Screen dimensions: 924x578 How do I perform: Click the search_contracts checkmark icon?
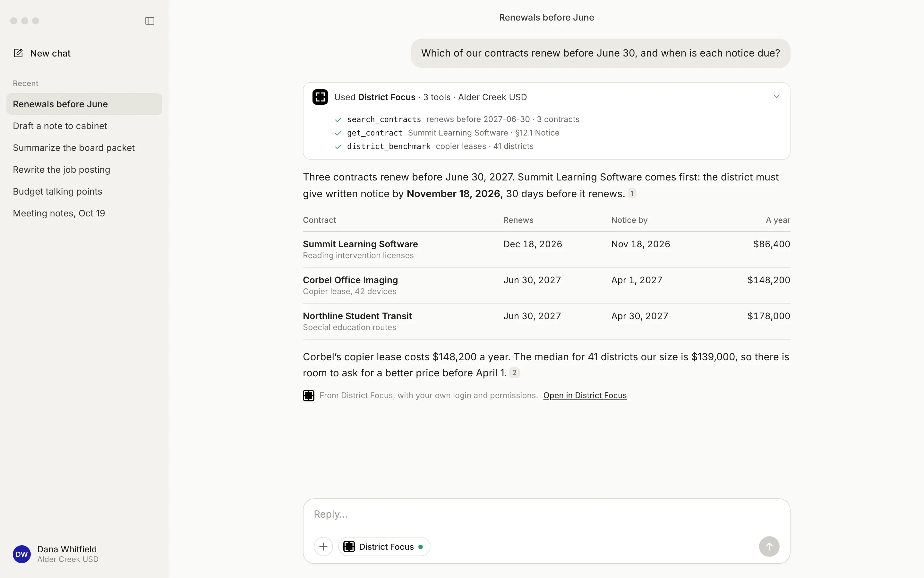click(x=338, y=120)
